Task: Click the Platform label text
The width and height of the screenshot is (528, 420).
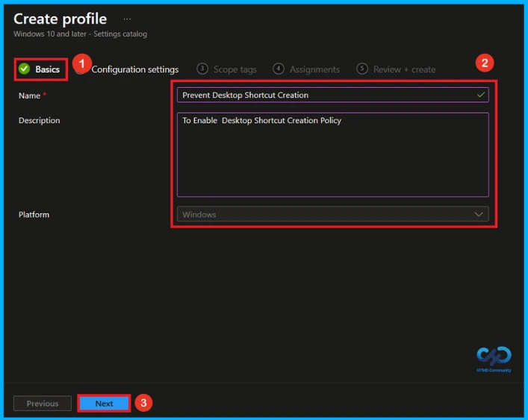Action: click(x=34, y=215)
